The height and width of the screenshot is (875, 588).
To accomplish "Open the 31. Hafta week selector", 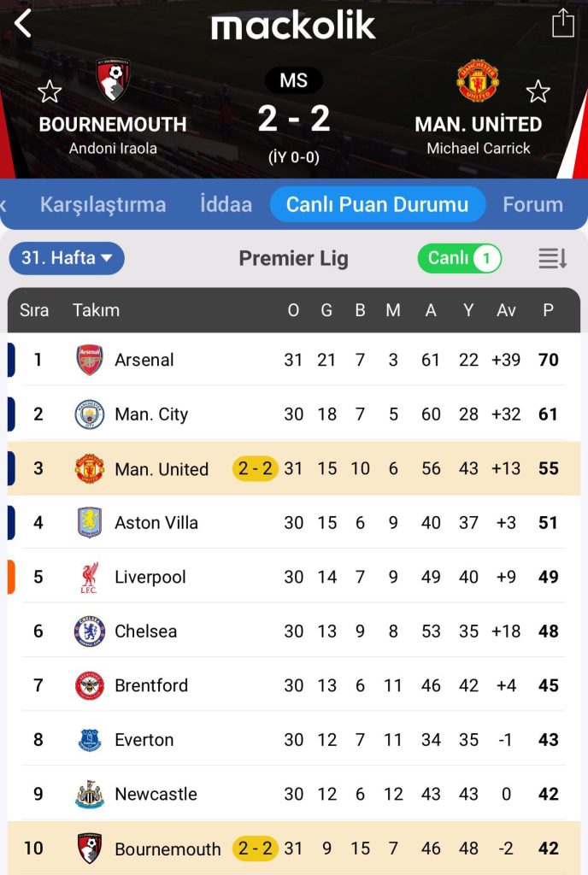I will click(x=67, y=258).
